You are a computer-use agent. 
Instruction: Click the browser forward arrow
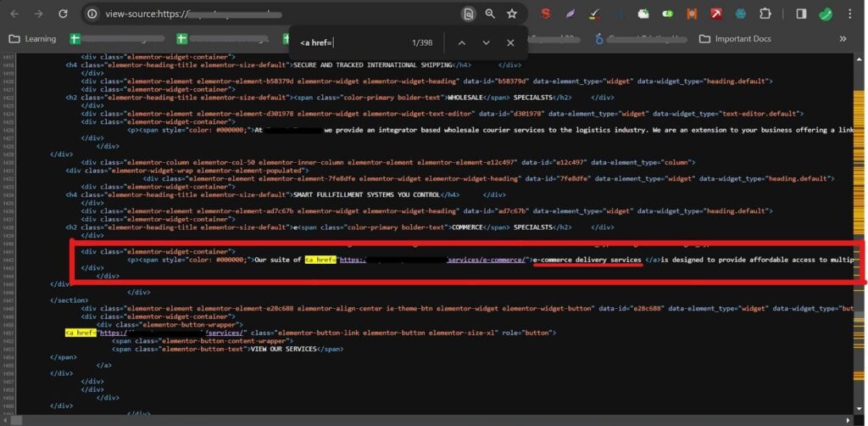point(39,14)
